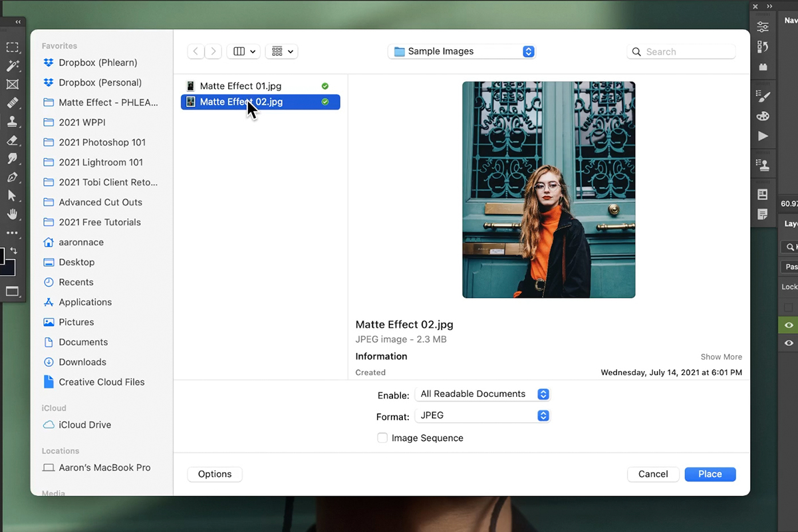
Task: Click the Place button
Action: pos(710,473)
